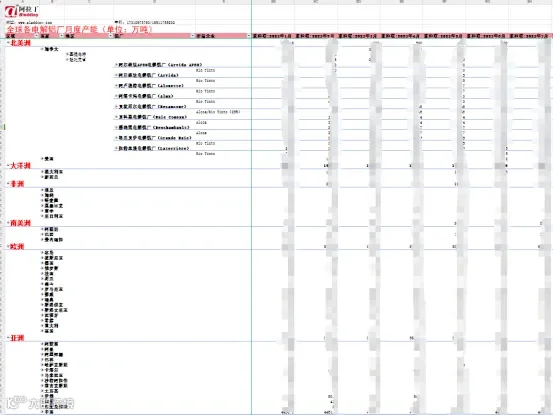This screenshot has height=415, width=554.
Task: Click the Aladdiny red logo image
Action: point(11,11)
